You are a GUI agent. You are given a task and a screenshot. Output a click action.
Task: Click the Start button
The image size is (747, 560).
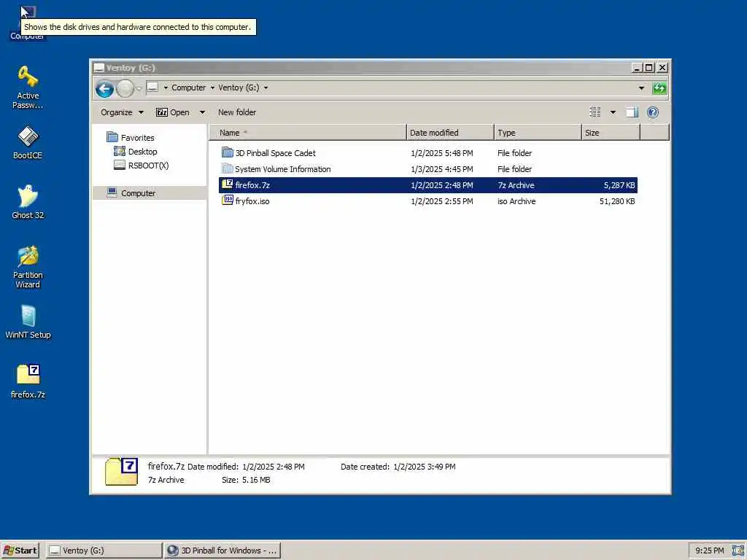20,551
